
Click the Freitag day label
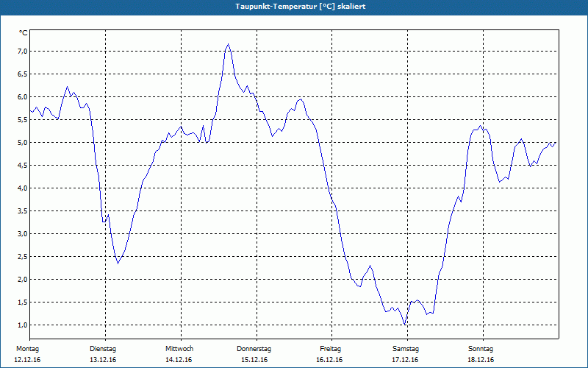[x=330, y=349]
